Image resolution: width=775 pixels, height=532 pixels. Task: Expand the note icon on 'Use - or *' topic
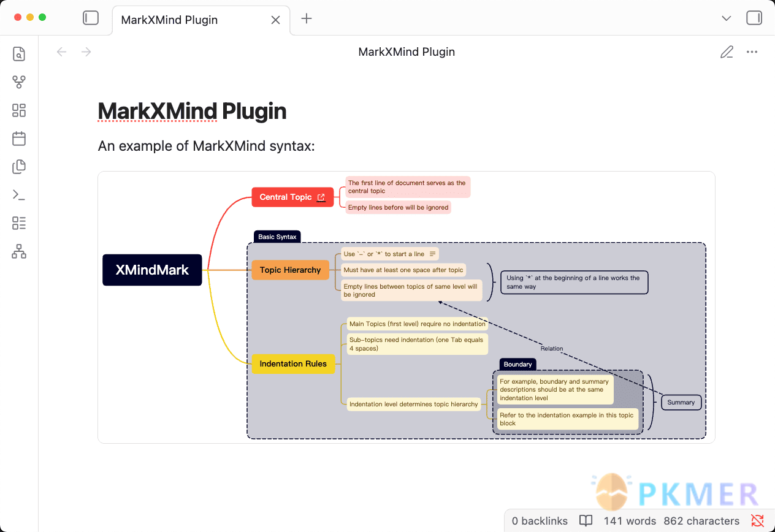pos(432,254)
